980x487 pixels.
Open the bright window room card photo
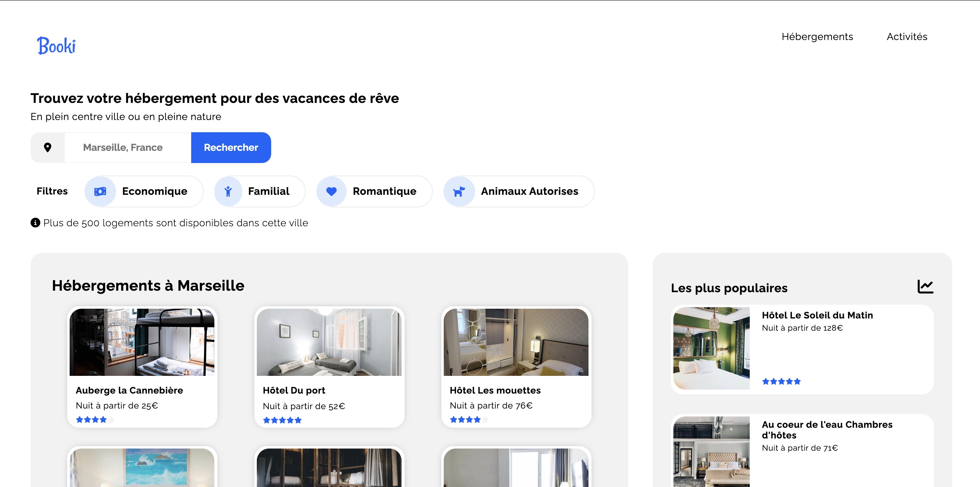click(x=516, y=467)
